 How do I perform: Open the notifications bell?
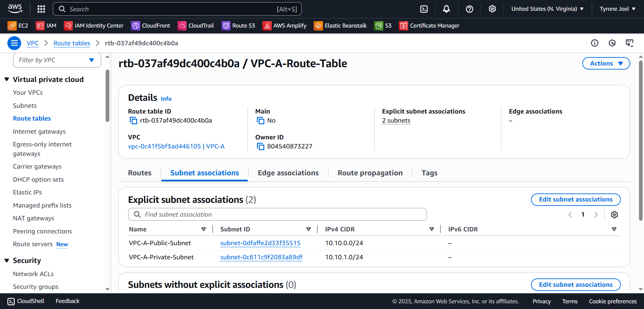[446, 9]
